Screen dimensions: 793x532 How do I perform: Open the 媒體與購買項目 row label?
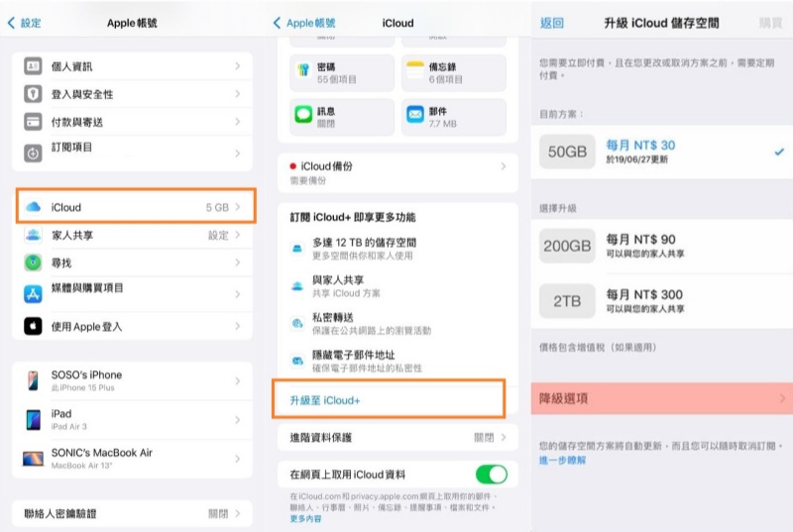pos(87,288)
